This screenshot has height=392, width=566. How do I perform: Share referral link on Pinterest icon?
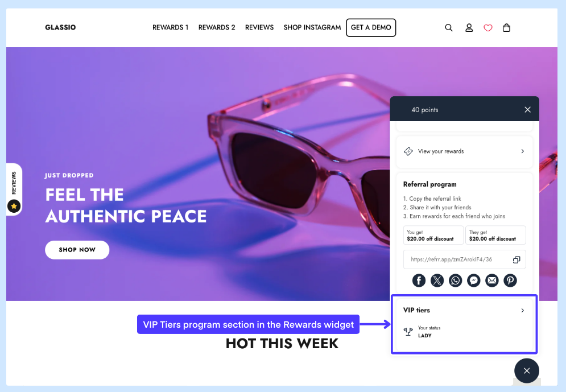click(x=510, y=280)
